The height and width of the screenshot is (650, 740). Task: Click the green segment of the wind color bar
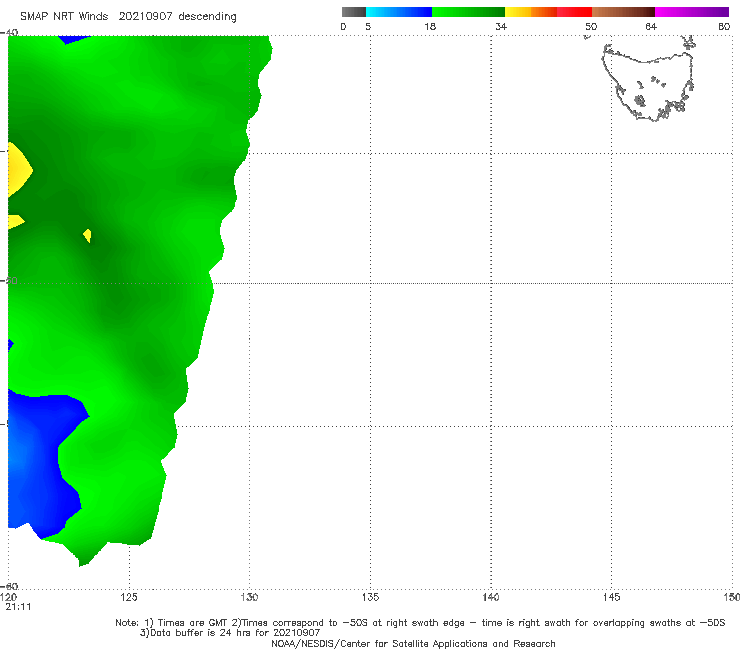click(x=468, y=12)
